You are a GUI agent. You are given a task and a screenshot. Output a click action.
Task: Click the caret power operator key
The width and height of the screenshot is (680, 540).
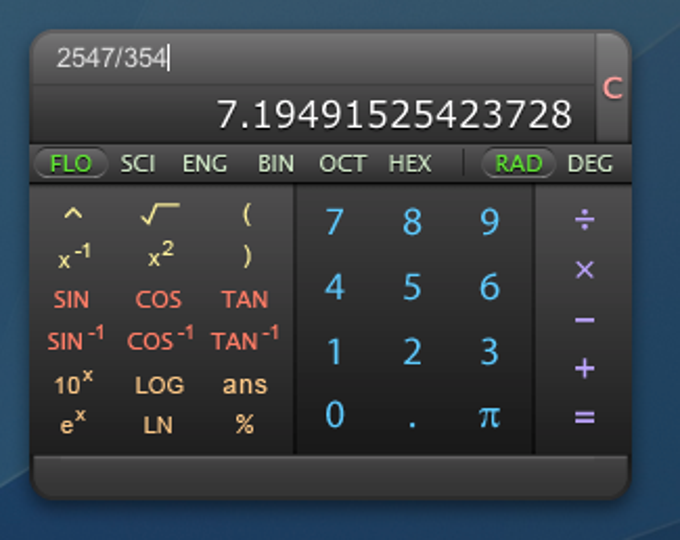[x=73, y=214]
